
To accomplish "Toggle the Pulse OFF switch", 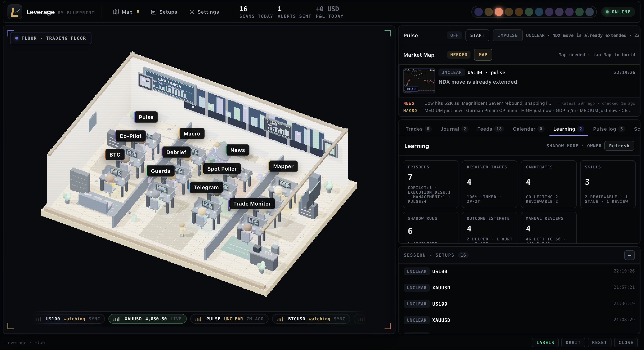I will (454, 35).
